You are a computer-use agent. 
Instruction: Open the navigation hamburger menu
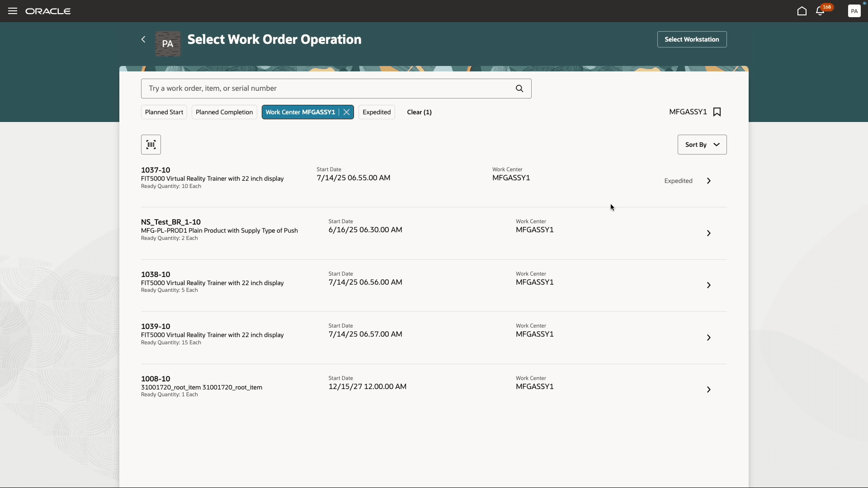(x=12, y=11)
